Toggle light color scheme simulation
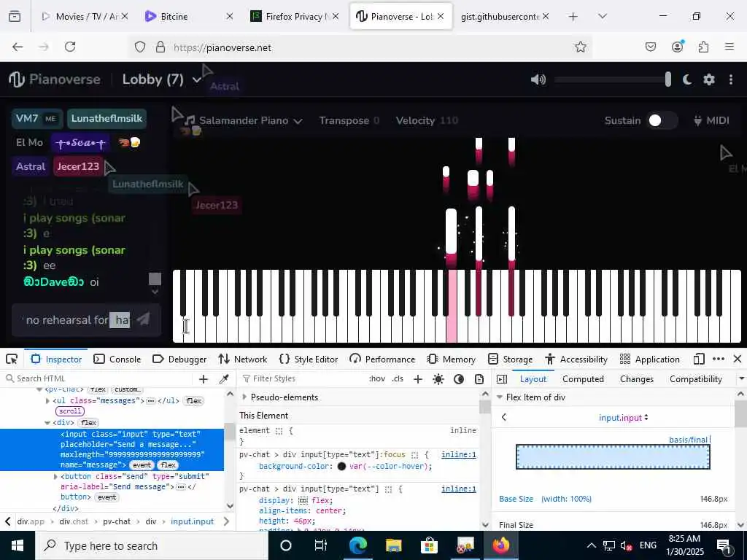Image resolution: width=747 pixels, height=560 pixels. point(438,379)
